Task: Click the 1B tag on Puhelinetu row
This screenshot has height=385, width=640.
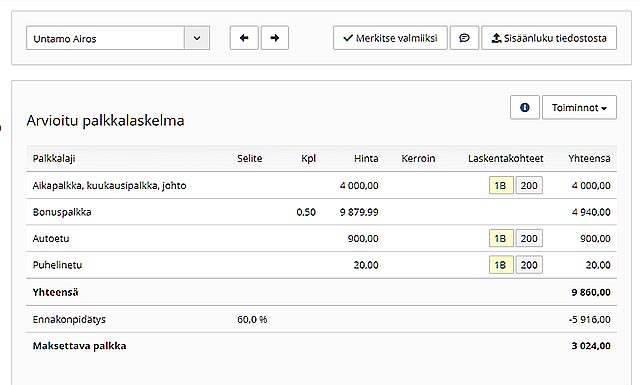Action: [501, 265]
